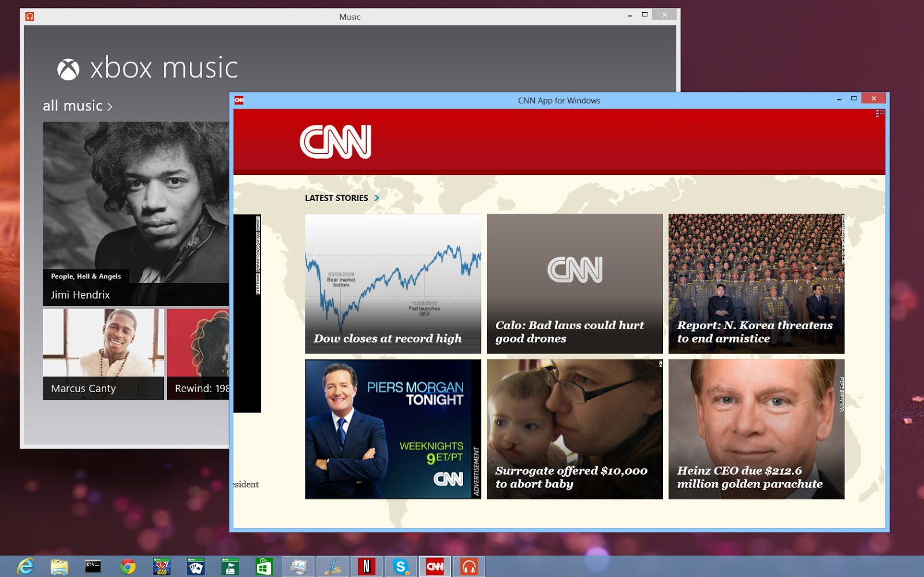The height and width of the screenshot is (577, 924).
Task: Open the Rewind tile in Music
Action: 198,354
